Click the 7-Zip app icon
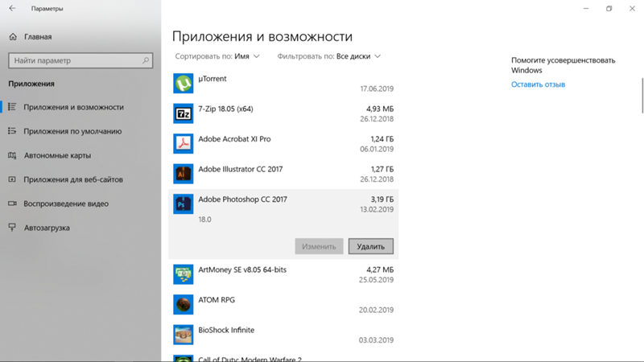Viewport: 644px width, 362px height. [x=184, y=113]
